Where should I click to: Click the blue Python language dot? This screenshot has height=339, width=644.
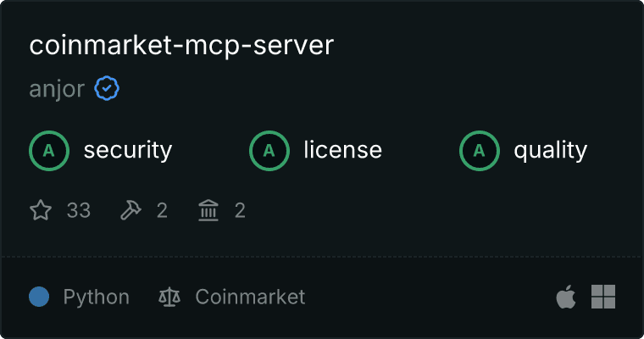pyautogui.click(x=39, y=297)
